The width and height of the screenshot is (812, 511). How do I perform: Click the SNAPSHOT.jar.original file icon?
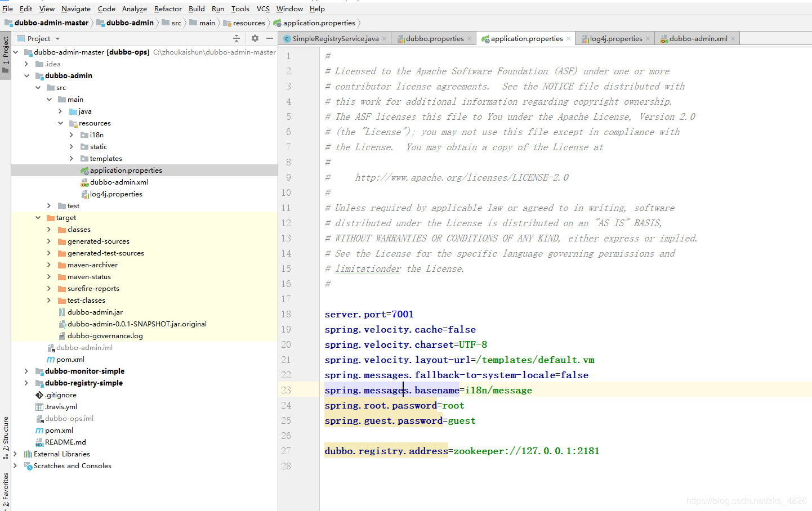coord(62,324)
